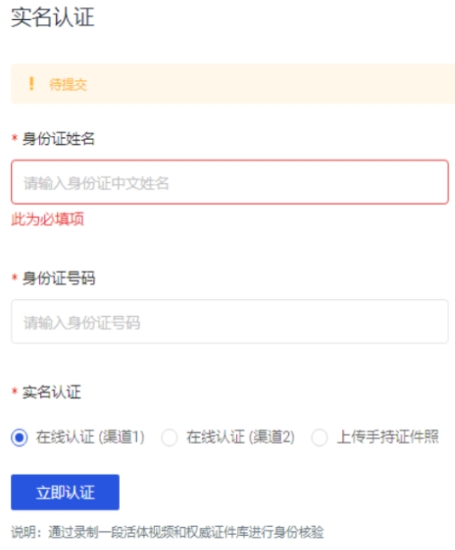Click the orange exclamation warning icon

pos(31,84)
